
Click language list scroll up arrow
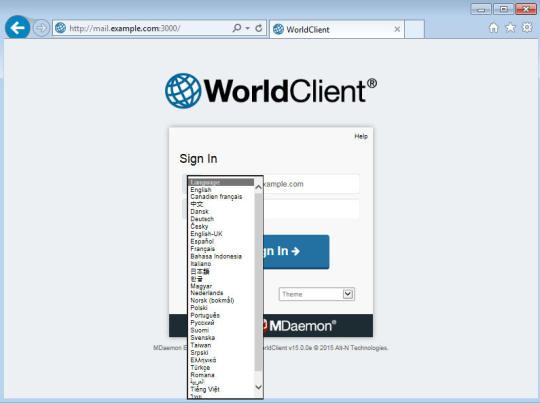[x=258, y=187]
